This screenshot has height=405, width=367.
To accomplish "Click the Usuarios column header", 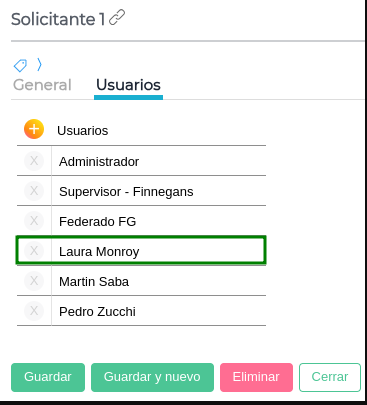I will click(x=83, y=131).
